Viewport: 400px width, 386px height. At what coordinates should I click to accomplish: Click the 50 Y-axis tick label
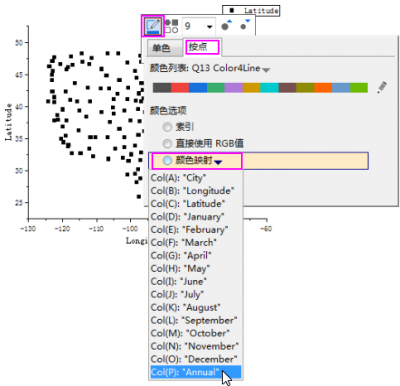click(x=19, y=43)
